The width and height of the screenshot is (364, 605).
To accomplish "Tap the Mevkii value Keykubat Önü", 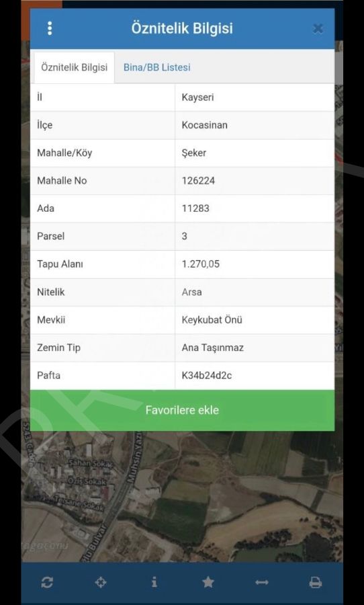I will tap(212, 320).
